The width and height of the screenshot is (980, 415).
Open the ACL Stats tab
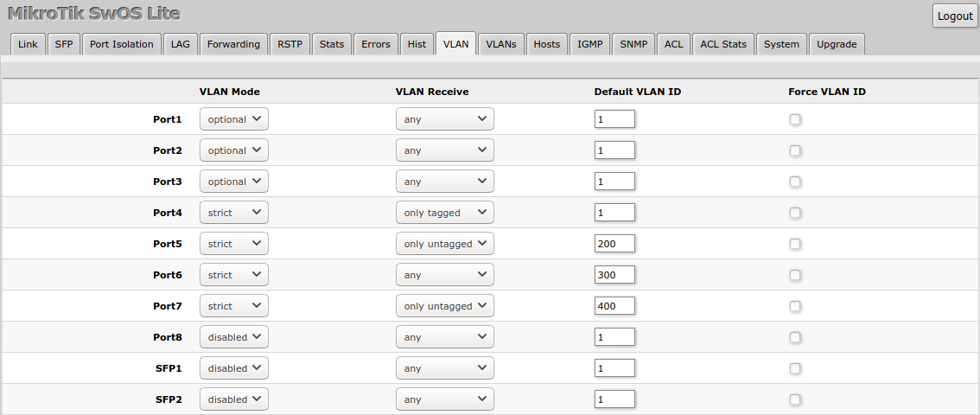pyautogui.click(x=722, y=44)
